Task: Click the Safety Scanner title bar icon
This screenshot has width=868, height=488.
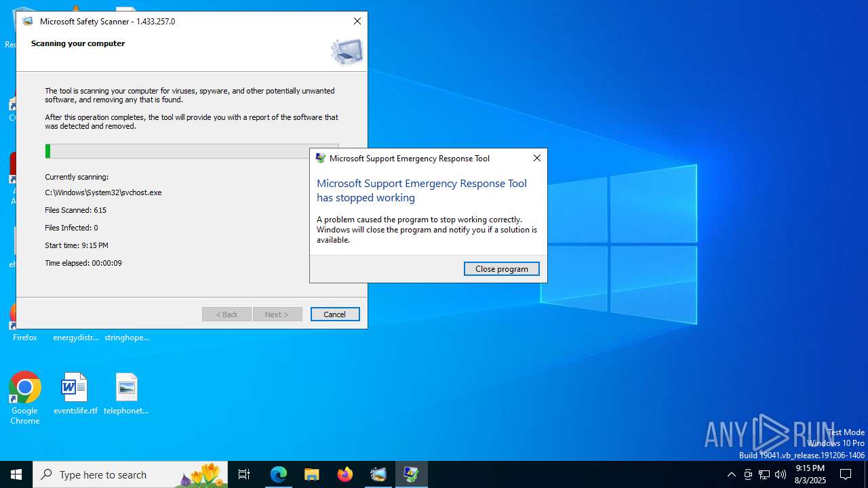Action: coord(28,21)
